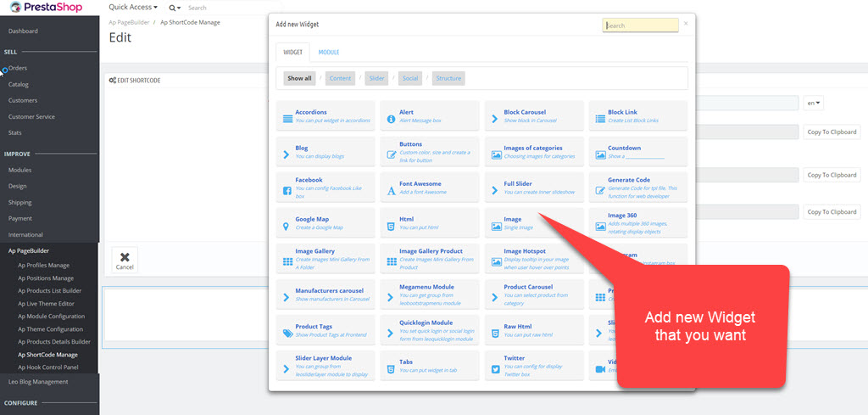Filter widgets by Show all
Image resolution: width=868 pixels, height=415 pixels.
tap(299, 78)
